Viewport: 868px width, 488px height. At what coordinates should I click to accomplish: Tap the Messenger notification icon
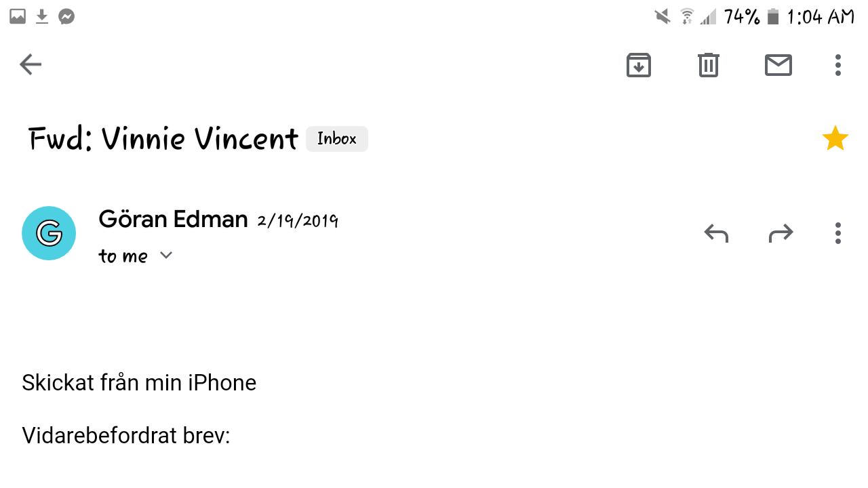pyautogui.click(x=66, y=16)
